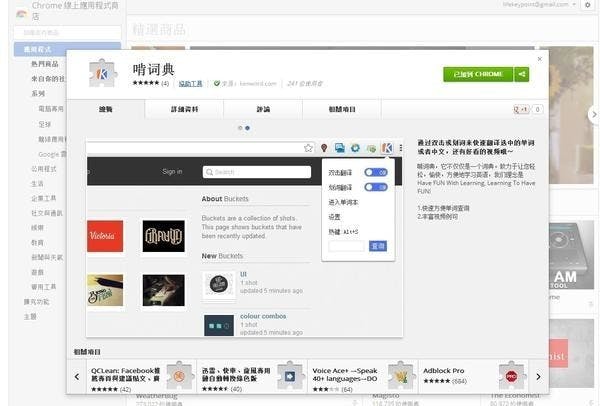
Task: Switch to the 詳細資料 details tab
Action: pyautogui.click(x=184, y=109)
